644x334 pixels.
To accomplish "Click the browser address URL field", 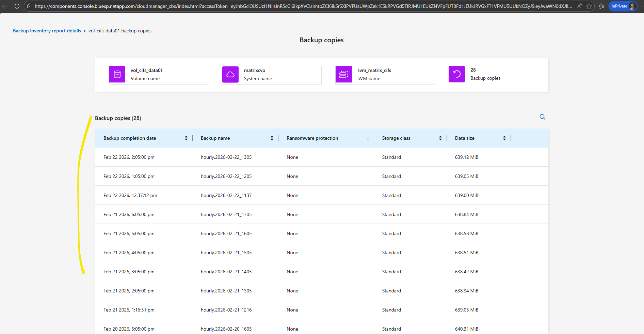I will 303,6.
